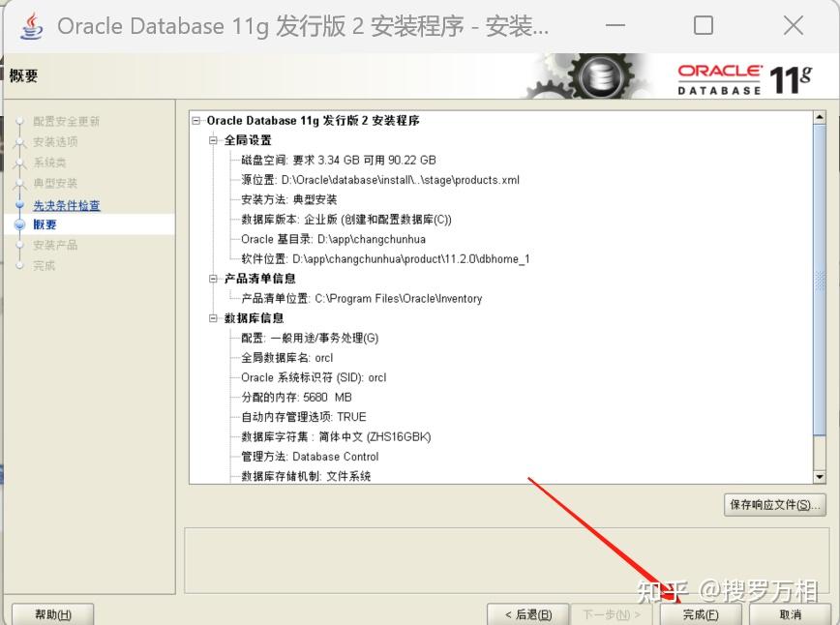
Task: Select the 全局数据库名: orcl row
Action: click(x=287, y=358)
